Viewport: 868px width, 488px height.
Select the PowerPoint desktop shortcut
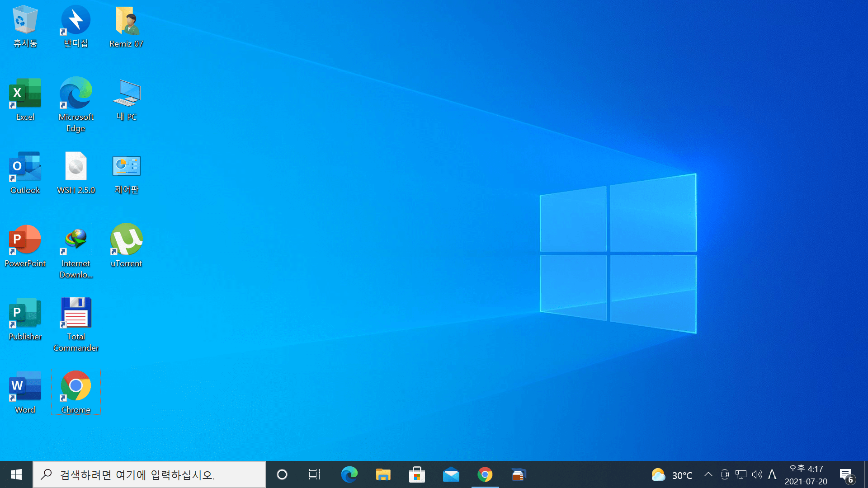pos(25,246)
